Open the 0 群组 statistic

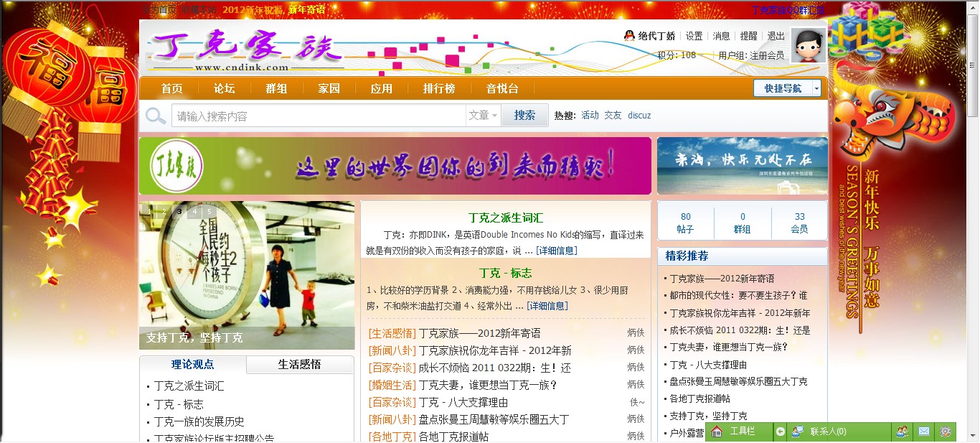[743, 223]
